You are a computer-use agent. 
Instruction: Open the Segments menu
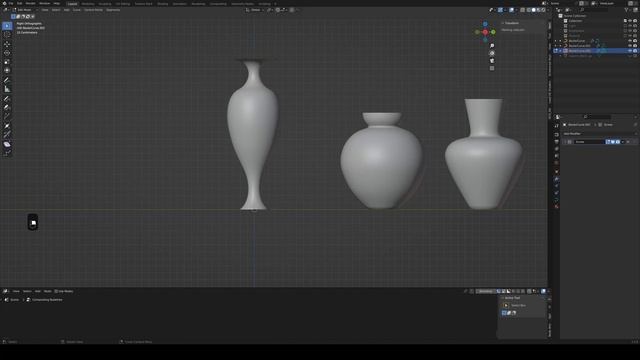[x=113, y=10]
